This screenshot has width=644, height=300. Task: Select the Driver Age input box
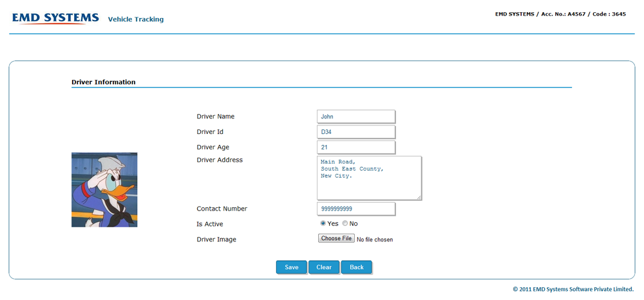click(355, 147)
